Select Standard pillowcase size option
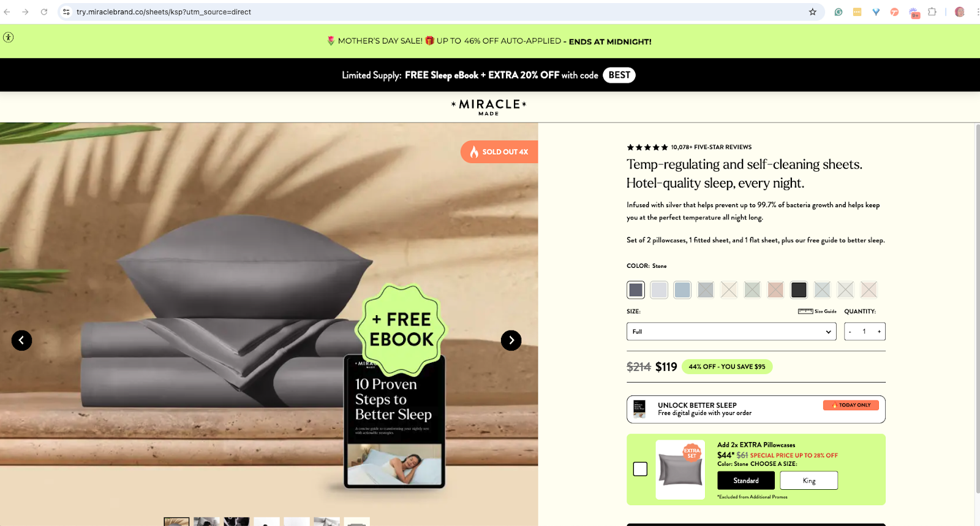Screen dimensions: 980x526 (746, 481)
